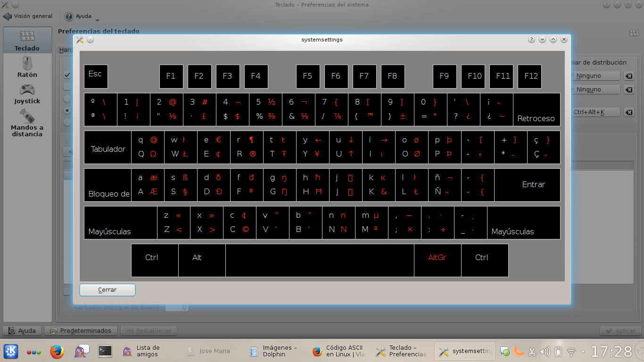Launch Pidgin from the panel launcher
Screen dimensions: 644x362
pos(81,351)
